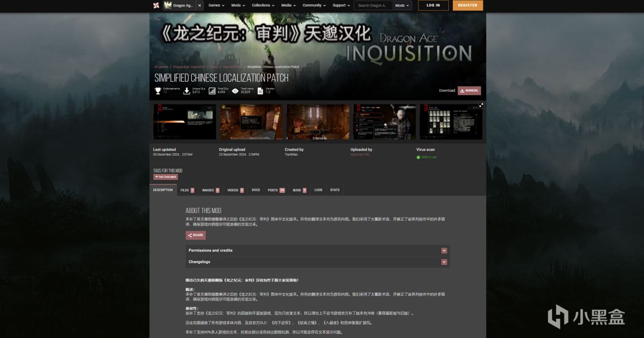644x338 pixels.
Task: Open the Games dropdown menu
Action: [216, 6]
